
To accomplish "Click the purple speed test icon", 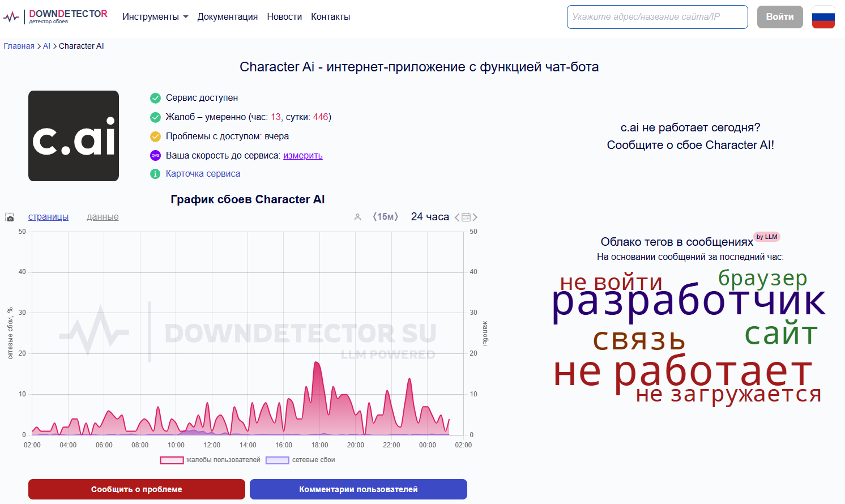I will (x=155, y=156).
